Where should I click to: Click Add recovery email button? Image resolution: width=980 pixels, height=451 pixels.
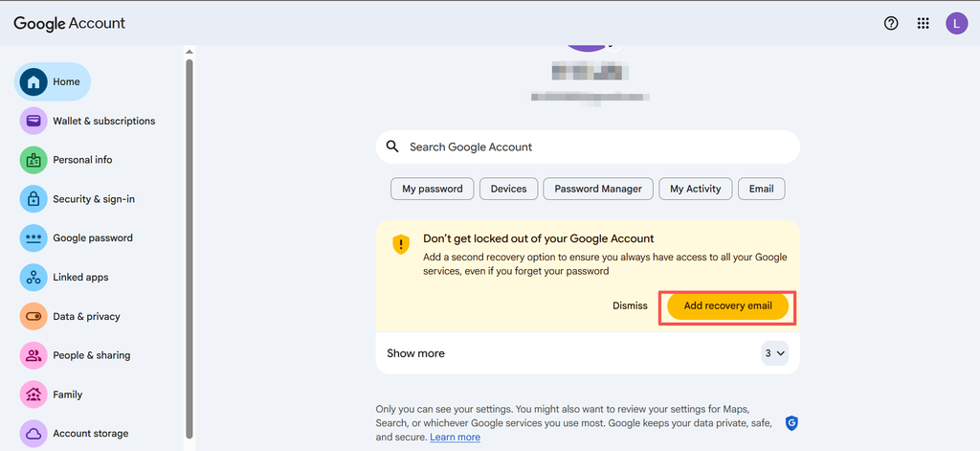(727, 306)
